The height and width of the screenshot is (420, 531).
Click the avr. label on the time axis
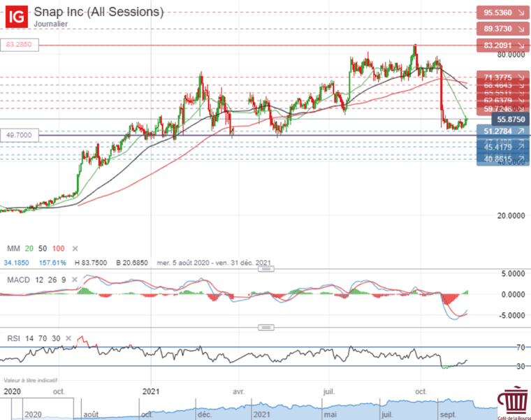click(239, 391)
